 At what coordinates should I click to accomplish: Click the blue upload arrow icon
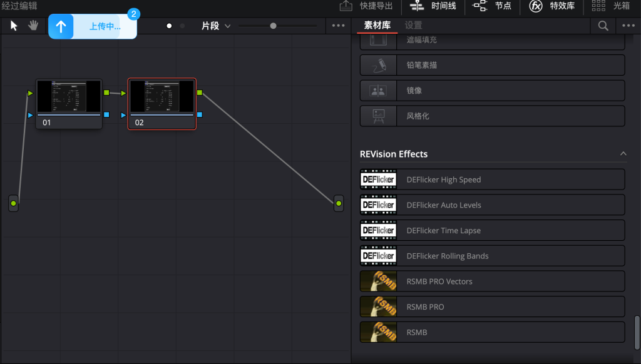point(61,26)
